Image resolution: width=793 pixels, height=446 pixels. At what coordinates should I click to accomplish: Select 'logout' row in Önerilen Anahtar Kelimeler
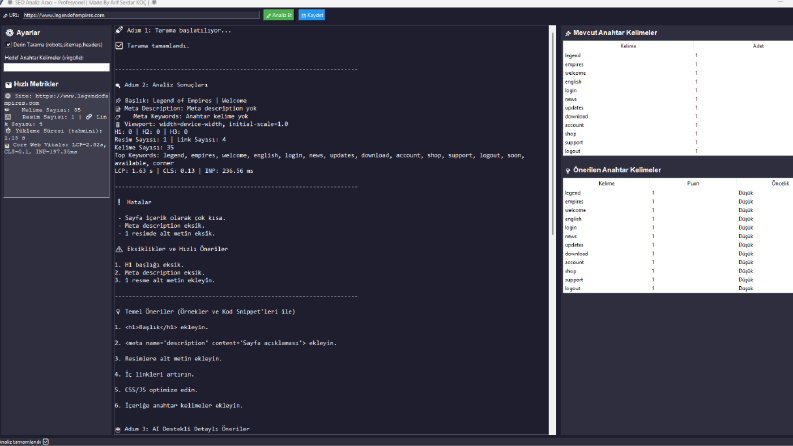(x=678, y=288)
